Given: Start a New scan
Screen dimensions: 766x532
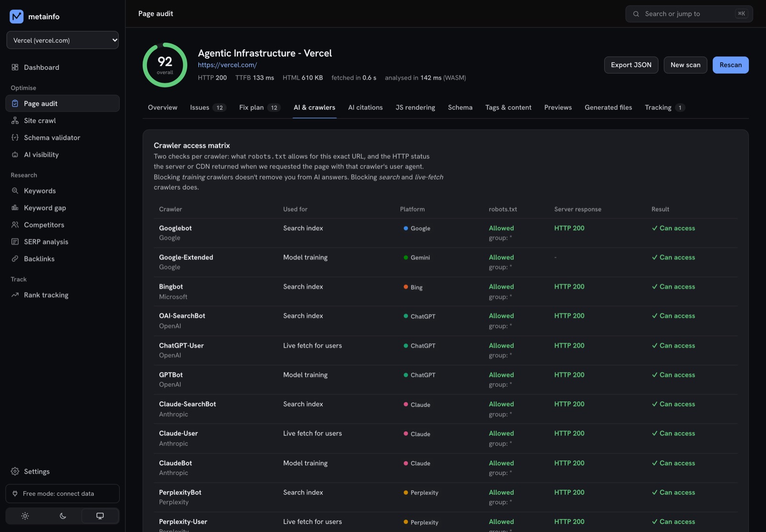Looking at the screenshot, I should click(x=685, y=65).
